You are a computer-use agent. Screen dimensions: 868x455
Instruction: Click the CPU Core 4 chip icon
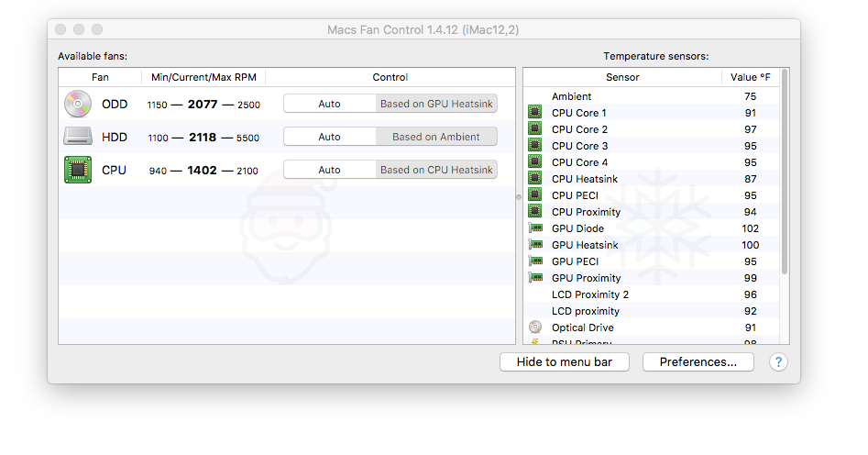(x=534, y=161)
